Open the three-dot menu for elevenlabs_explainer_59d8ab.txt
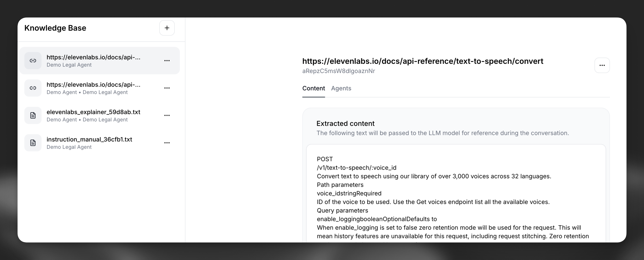644x260 pixels. [167, 115]
